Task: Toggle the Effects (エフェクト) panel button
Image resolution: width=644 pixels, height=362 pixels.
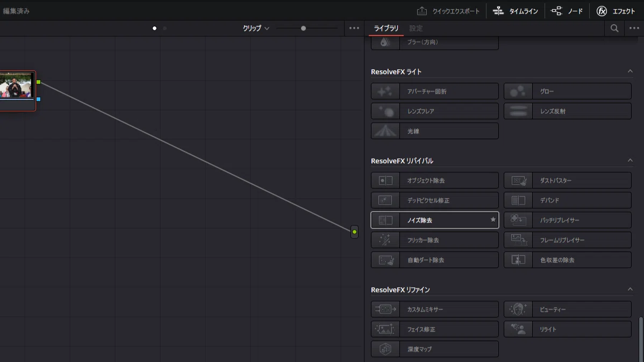Action: click(616, 11)
